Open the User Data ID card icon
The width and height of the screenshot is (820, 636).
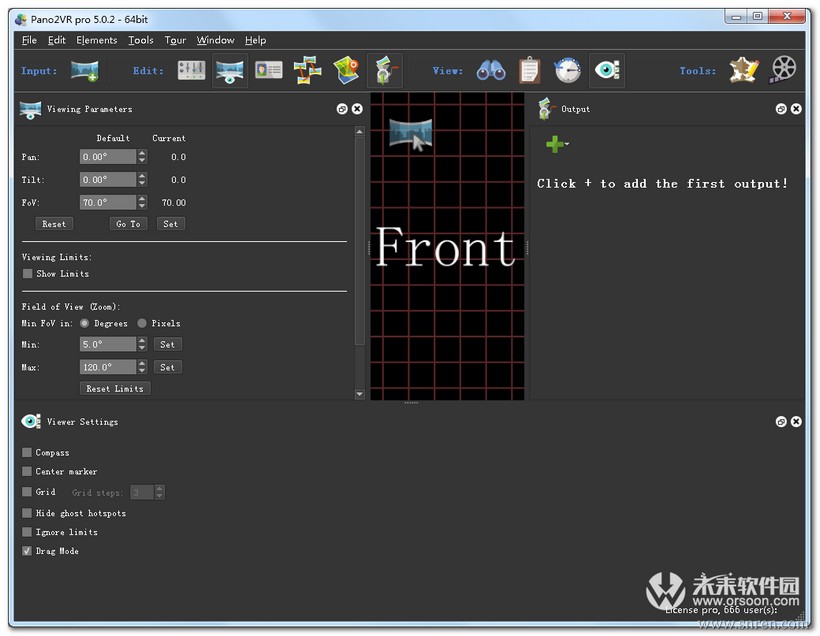coord(269,70)
